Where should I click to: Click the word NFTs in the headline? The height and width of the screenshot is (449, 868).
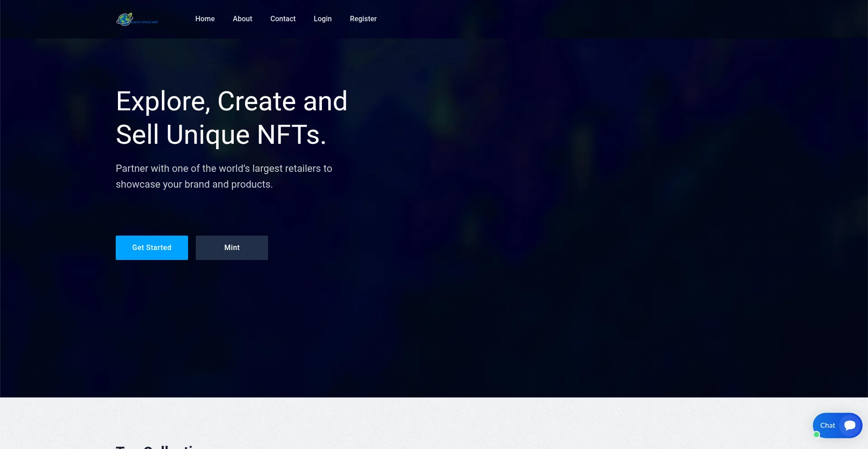point(291,135)
